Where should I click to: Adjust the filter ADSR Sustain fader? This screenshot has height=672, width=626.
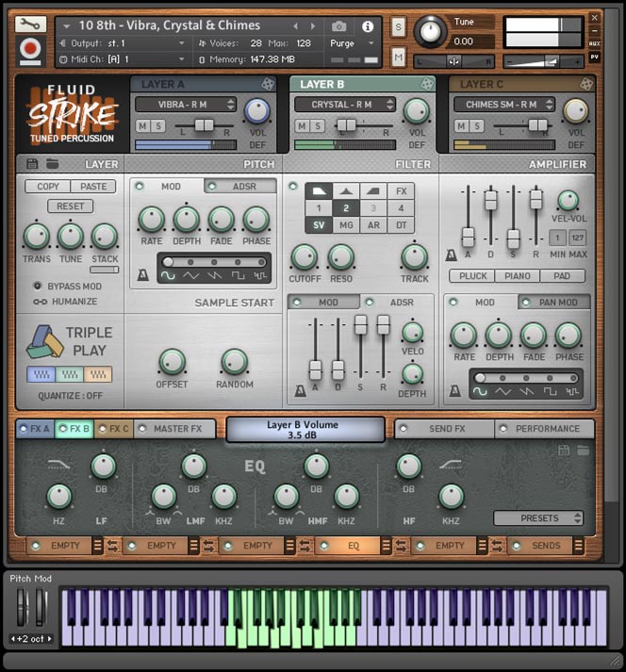(x=360, y=324)
